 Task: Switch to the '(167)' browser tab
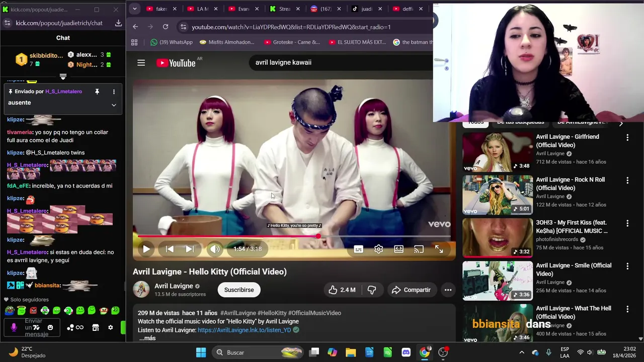[x=326, y=9]
